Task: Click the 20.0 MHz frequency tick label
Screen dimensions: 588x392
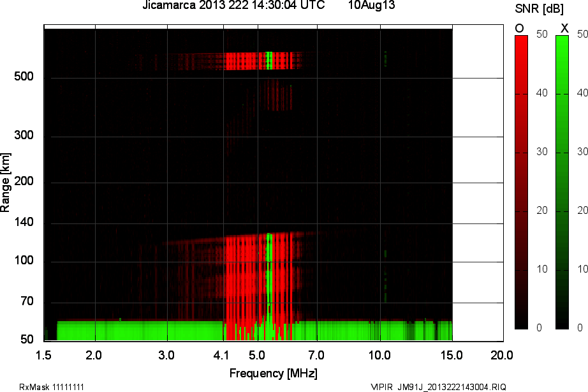Action: (x=502, y=355)
